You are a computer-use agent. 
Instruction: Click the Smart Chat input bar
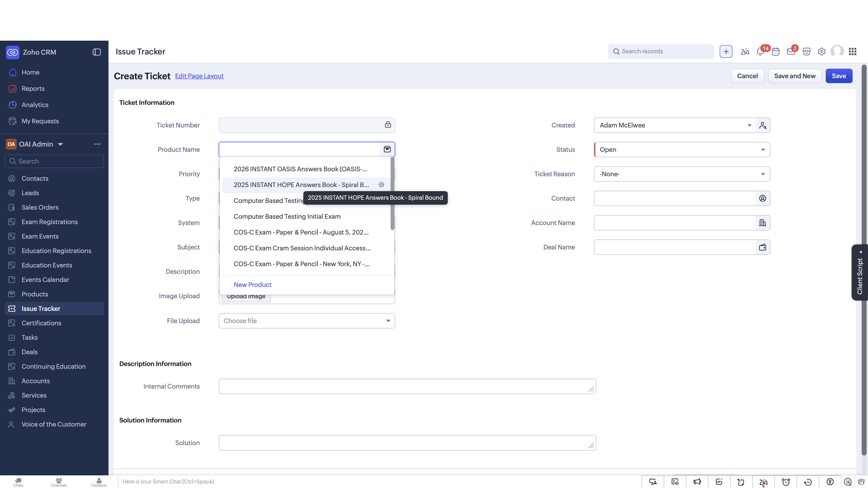pyautogui.click(x=379, y=482)
